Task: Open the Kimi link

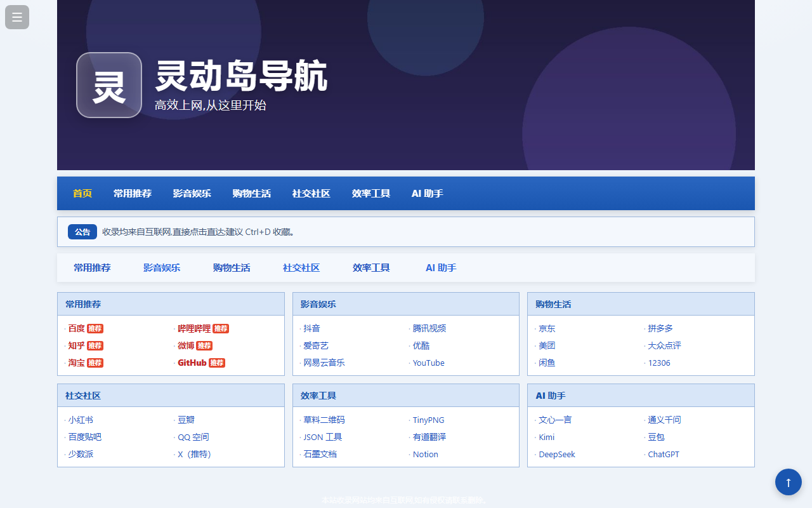Action: [x=547, y=437]
